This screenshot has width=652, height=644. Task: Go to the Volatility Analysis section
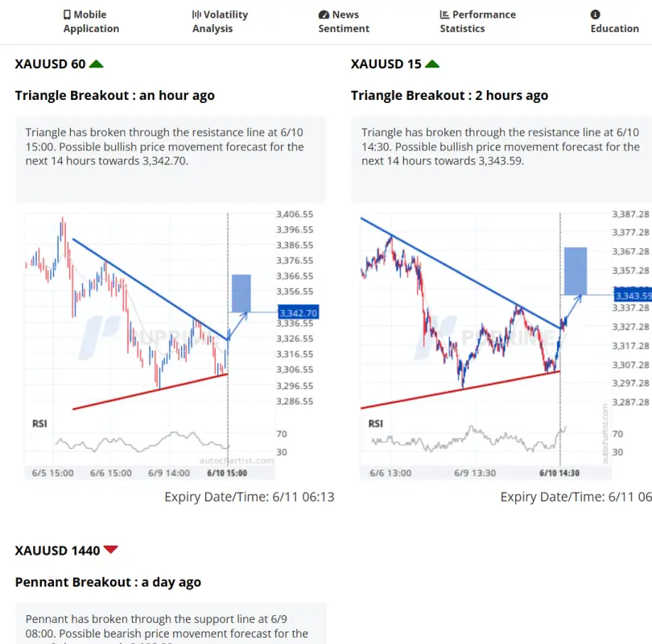coord(220,22)
